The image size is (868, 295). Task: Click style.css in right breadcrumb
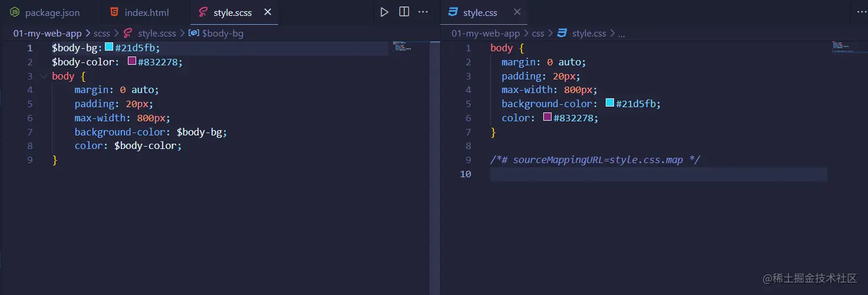589,34
